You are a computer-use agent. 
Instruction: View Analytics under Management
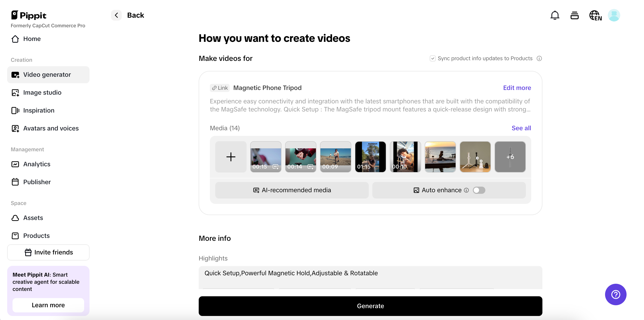point(37,164)
